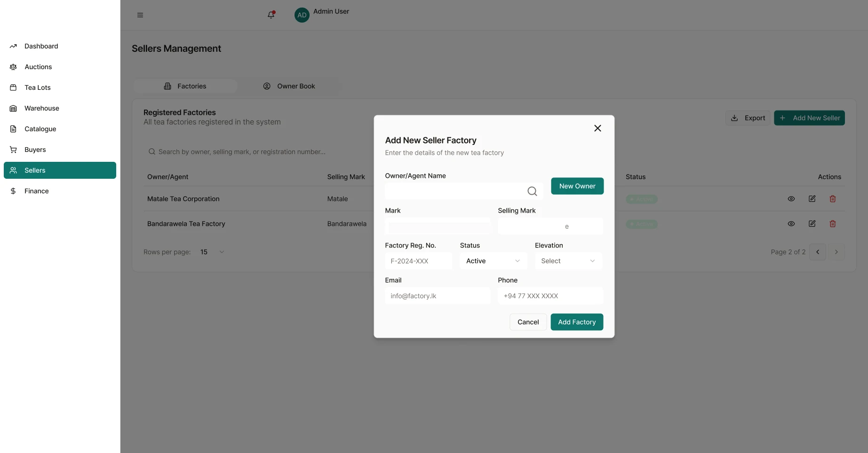Open the rows per page dropdown
This screenshot has height=453, width=868.
(x=212, y=252)
